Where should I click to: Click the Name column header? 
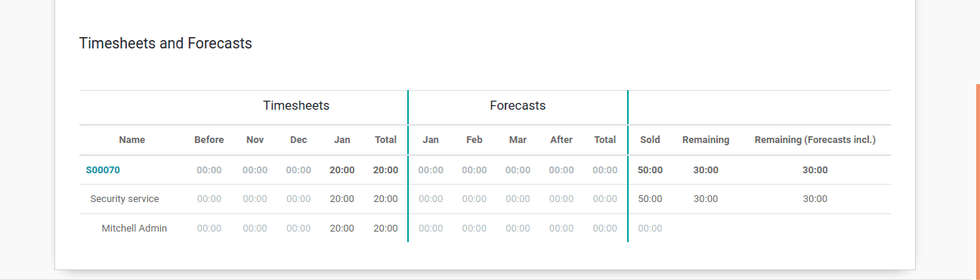pyautogui.click(x=132, y=140)
